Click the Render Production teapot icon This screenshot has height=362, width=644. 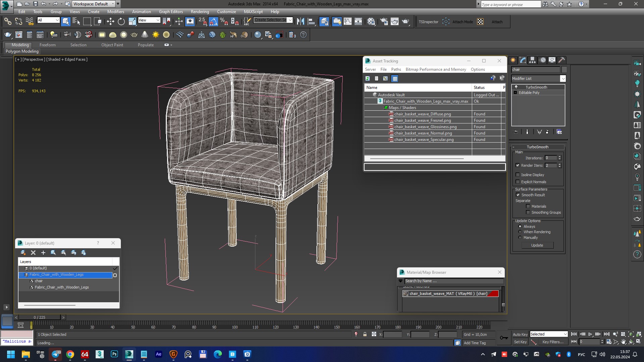[405, 21]
